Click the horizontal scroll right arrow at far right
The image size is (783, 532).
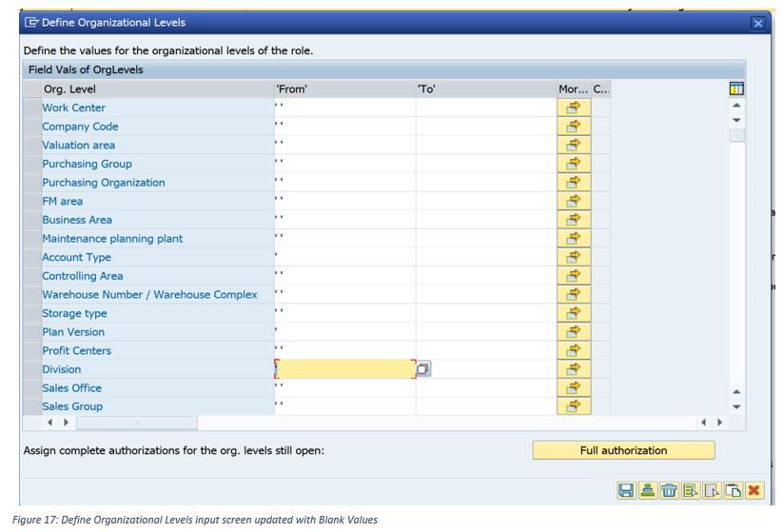click(x=719, y=423)
